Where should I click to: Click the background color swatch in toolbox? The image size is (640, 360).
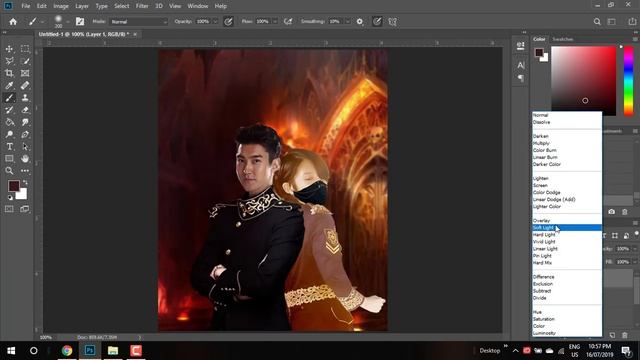pos(22,194)
